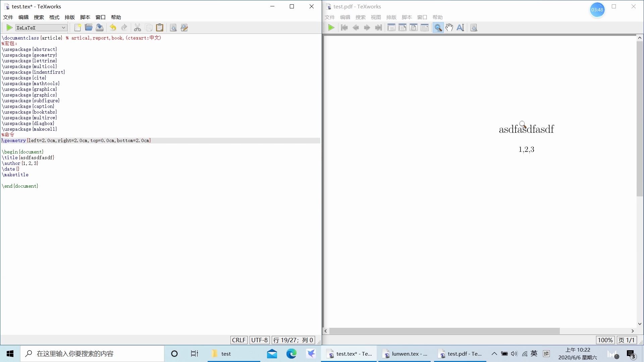This screenshot has width=644, height=362.
Task: Paste from clipboard
Action: [x=160, y=28]
